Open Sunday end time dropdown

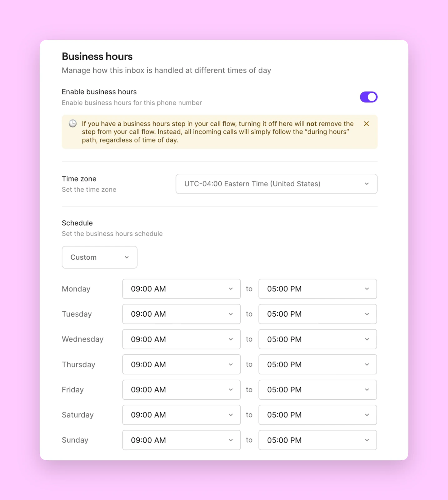pyautogui.click(x=318, y=440)
